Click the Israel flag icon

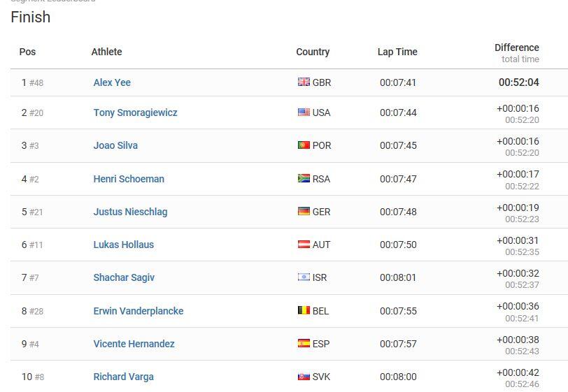pyautogui.click(x=304, y=277)
